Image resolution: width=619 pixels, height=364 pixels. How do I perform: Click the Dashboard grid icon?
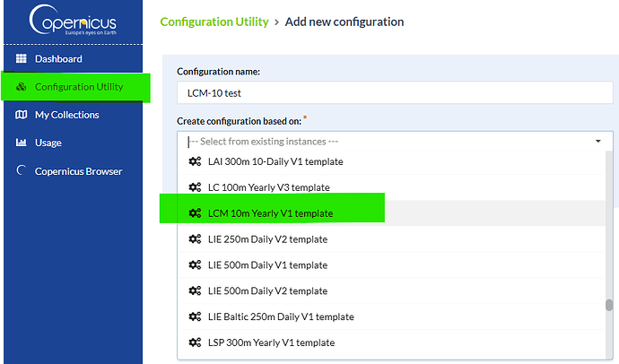22,59
